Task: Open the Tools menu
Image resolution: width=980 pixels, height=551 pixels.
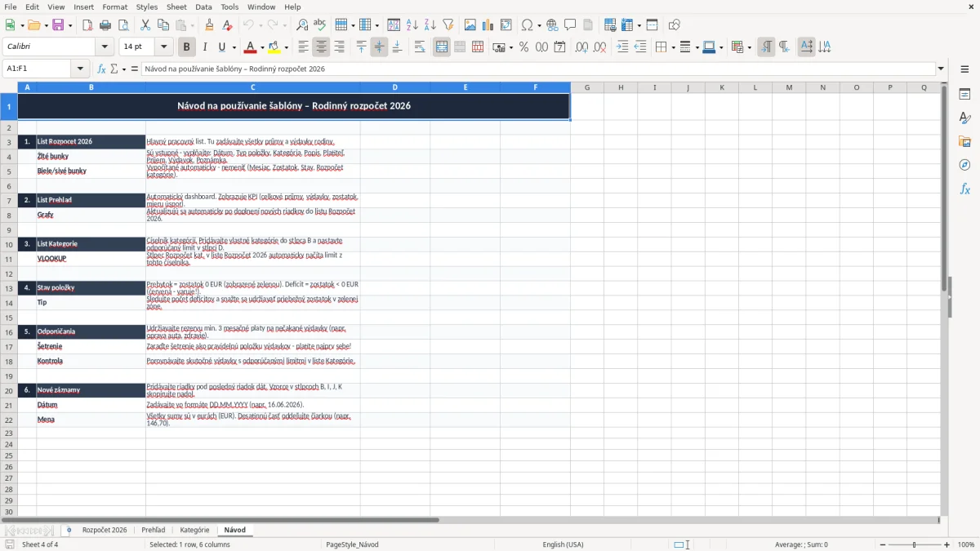Action: coord(229,7)
